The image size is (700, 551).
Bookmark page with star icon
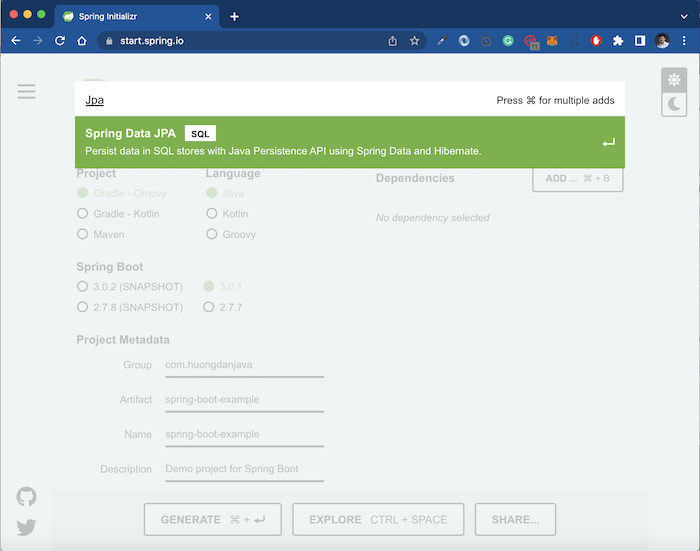tap(414, 41)
